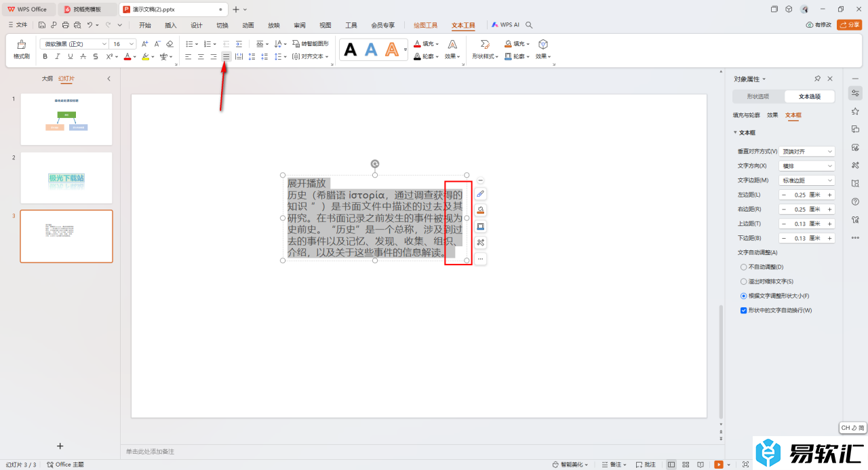Switch to 形状选项 tab in properties panel

pyautogui.click(x=758, y=96)
